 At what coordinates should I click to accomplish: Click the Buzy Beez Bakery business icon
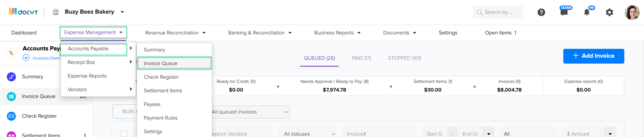[55, 12]
